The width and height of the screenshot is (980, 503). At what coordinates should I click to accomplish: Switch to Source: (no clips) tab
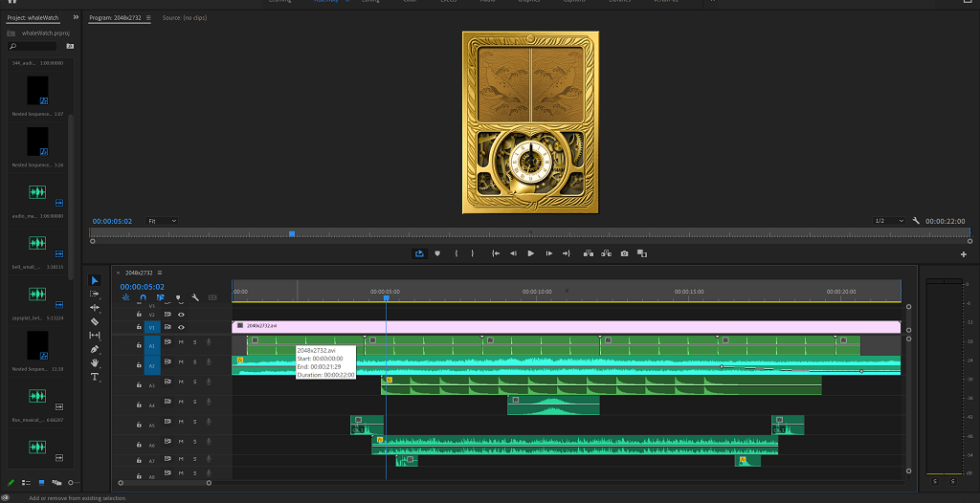pos(185,18)
